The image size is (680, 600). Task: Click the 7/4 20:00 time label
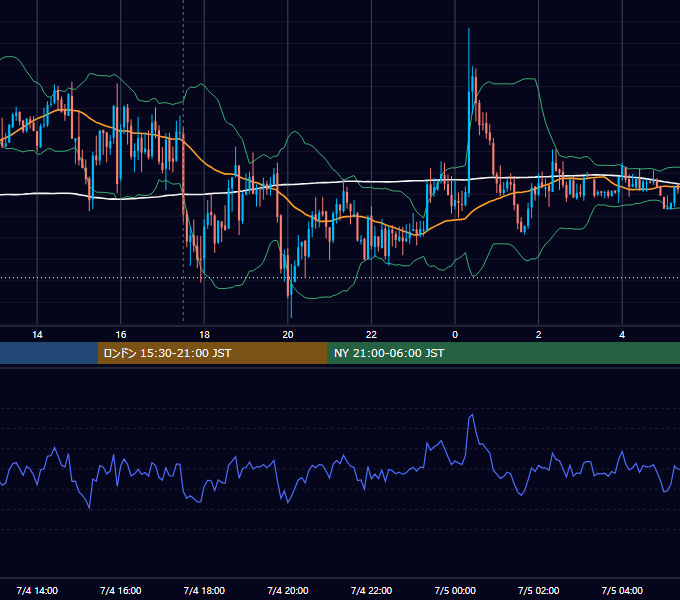click(288, 590)
